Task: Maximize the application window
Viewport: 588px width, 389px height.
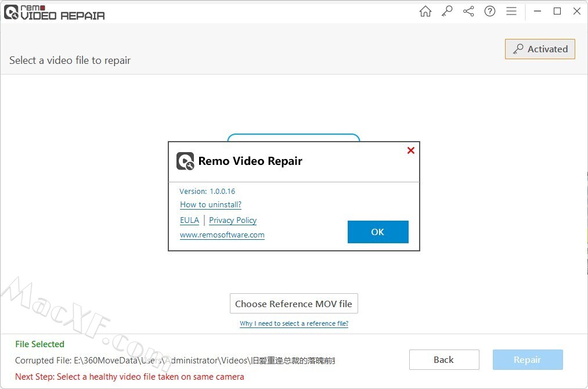Action: (x=557, y=12)
